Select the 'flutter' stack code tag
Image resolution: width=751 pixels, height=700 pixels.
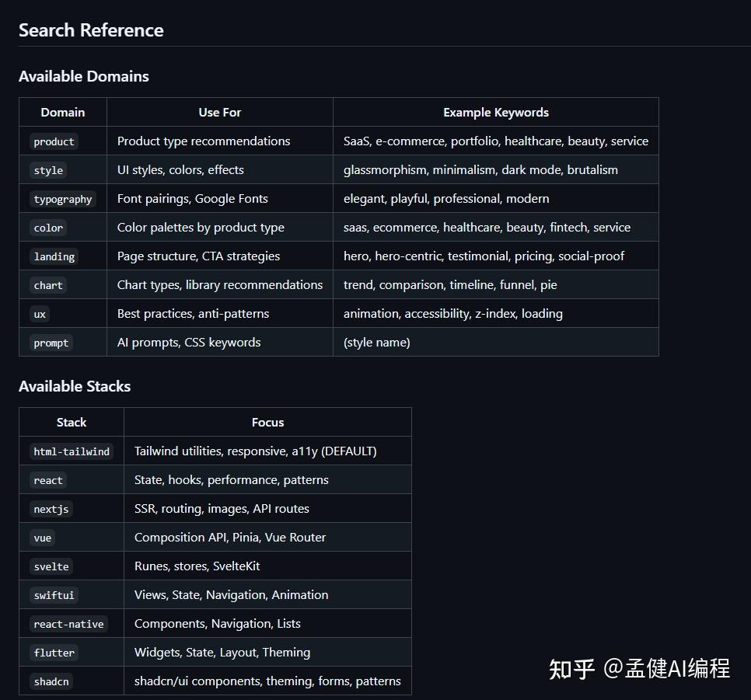coord(54,653)
